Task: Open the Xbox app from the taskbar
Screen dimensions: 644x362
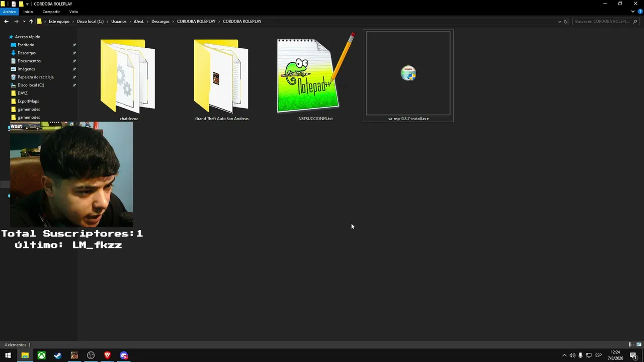Action: (41, 355)
